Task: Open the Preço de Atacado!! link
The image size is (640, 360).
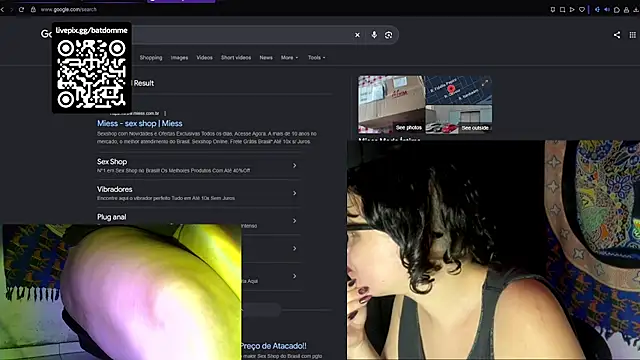Action: coord(273,346)
